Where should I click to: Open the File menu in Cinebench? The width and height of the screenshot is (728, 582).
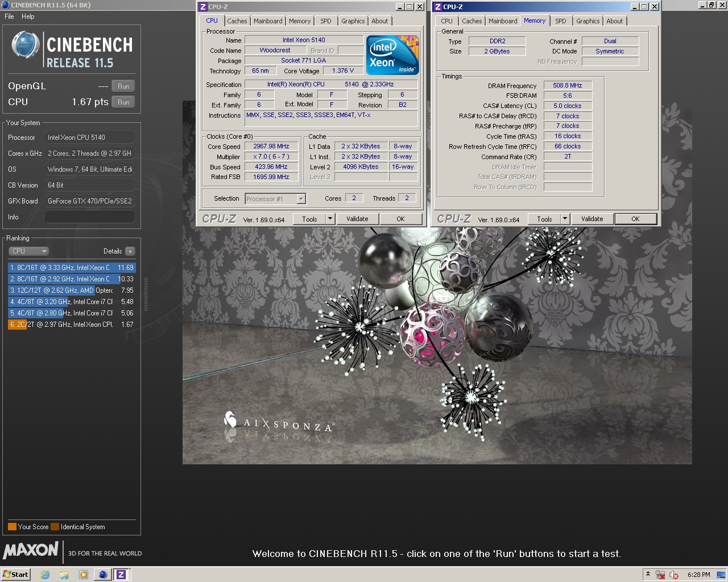(9, 16)
